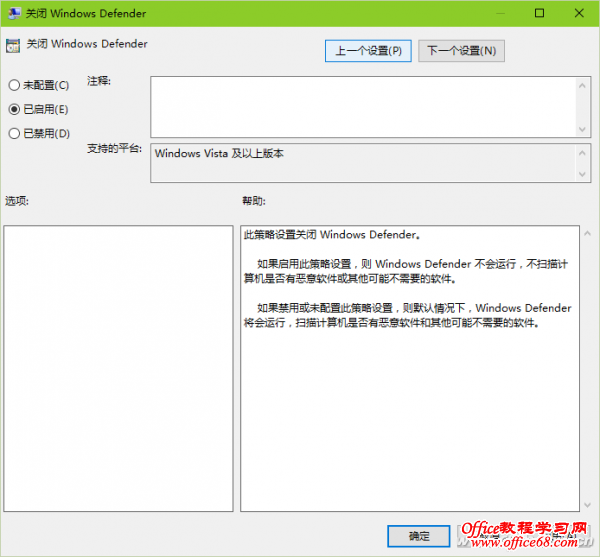The height and width of the screenshot is (557, 600).
Task: Click the title bar window icon
Action: tap(15, 13)
